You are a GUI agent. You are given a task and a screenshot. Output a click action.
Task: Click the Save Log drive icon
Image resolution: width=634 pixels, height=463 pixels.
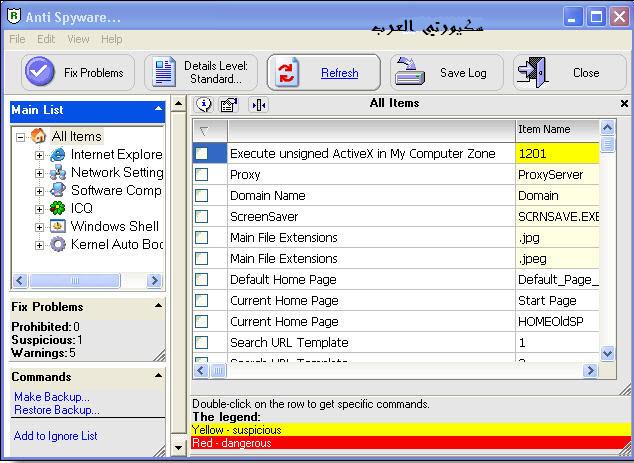[410, 72]
